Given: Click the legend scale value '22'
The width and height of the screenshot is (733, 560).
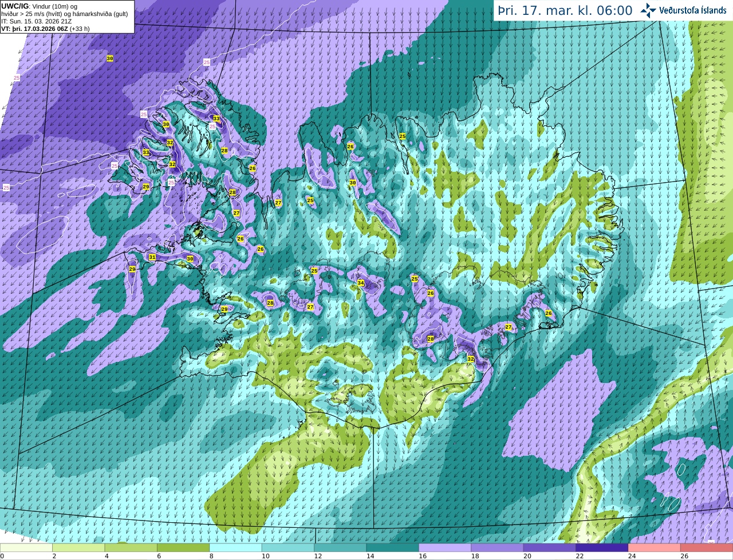Looking at the screenshot, I should (580, 556).
